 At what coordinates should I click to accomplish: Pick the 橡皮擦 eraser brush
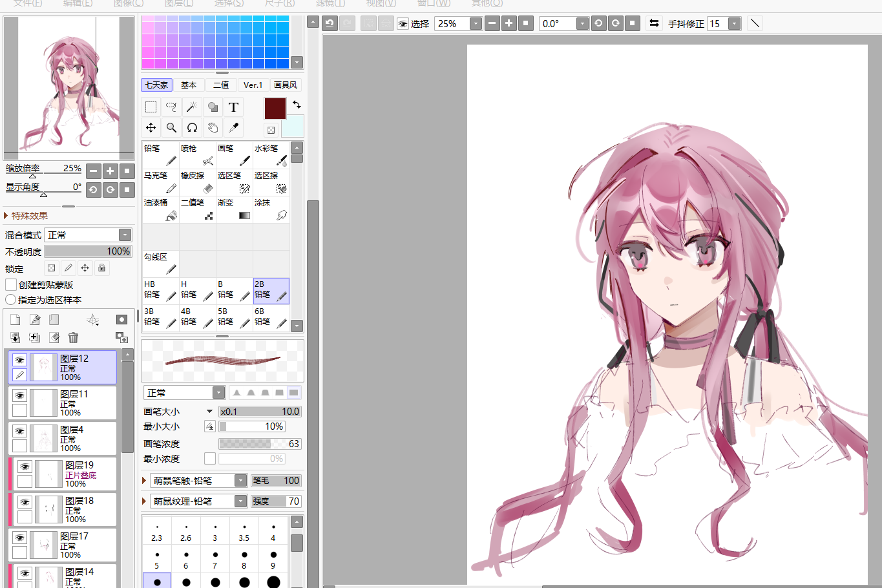197,182
